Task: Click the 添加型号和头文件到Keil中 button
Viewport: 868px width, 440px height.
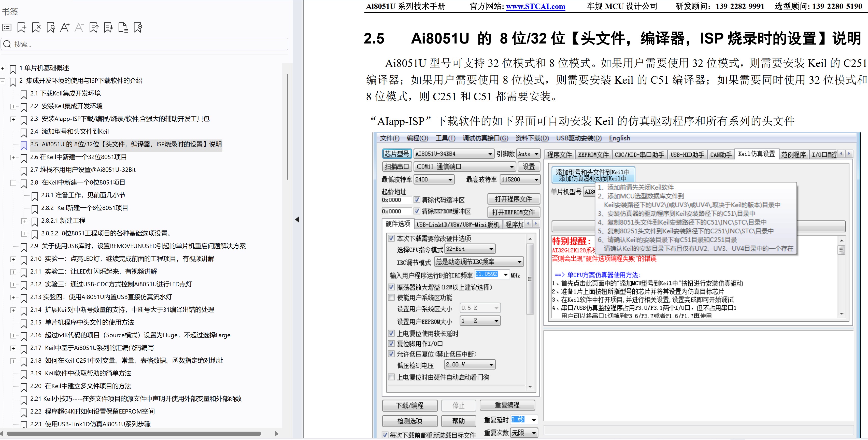Action: (593, 175)
